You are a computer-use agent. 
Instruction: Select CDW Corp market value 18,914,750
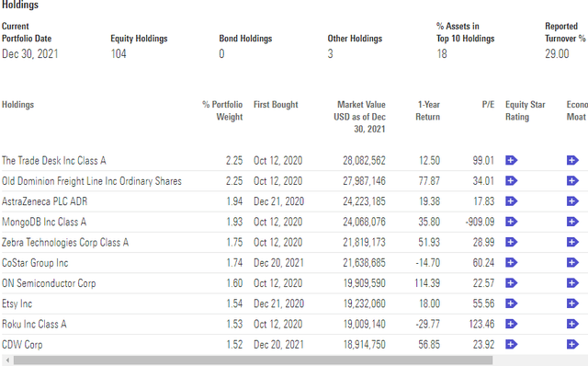(x=365, y=344)
